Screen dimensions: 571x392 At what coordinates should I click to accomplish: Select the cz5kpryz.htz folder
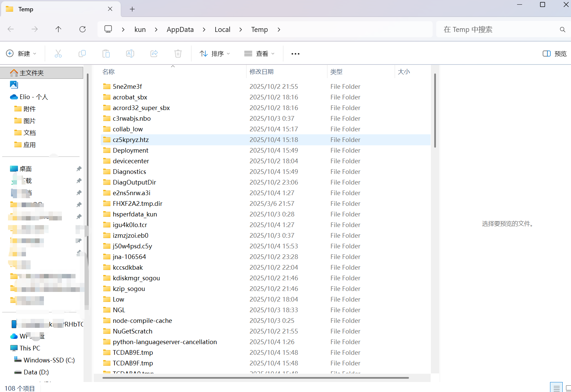[266, 140]
